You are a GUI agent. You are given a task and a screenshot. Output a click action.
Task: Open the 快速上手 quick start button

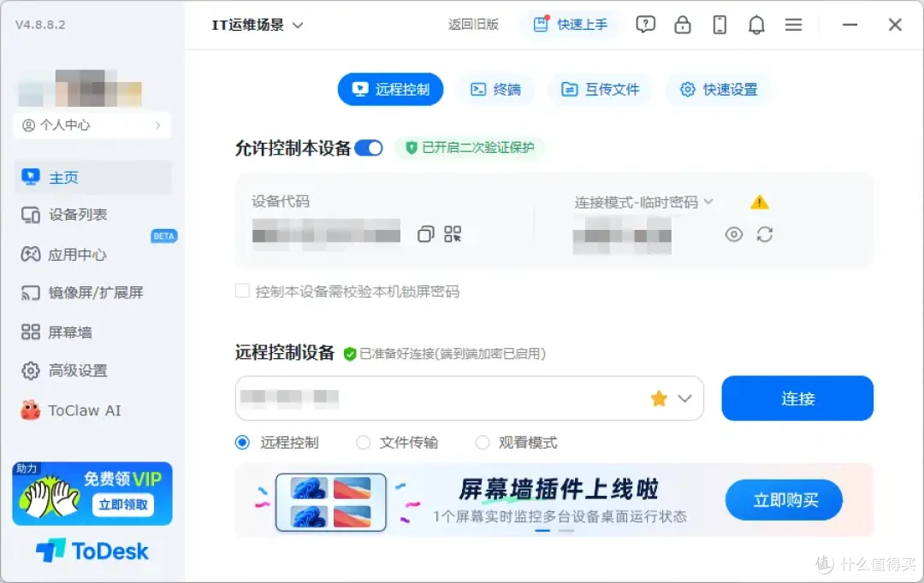click(x=571, y=25)
